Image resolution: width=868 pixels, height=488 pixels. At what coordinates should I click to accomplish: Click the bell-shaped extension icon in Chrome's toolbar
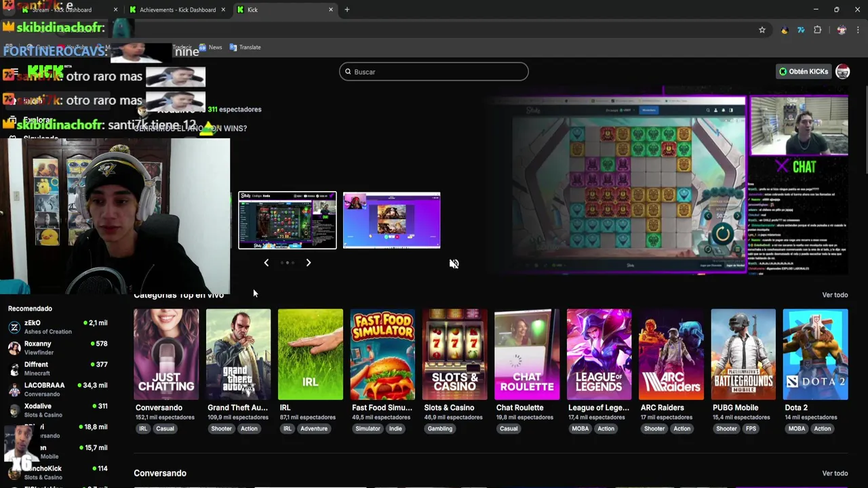[x=785, y=30]
